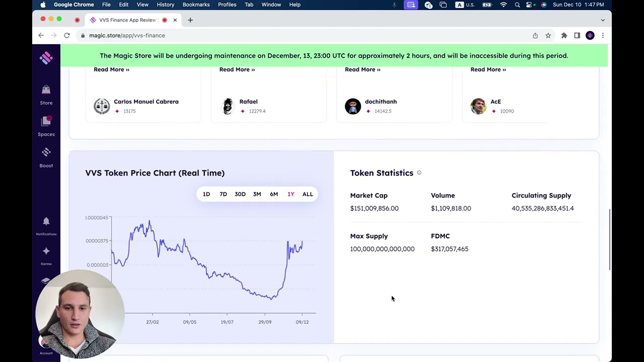The height and width of the screenshot is (362, 644).
Task: Bookmark this page with star icon
Action: tap(548, 35)
